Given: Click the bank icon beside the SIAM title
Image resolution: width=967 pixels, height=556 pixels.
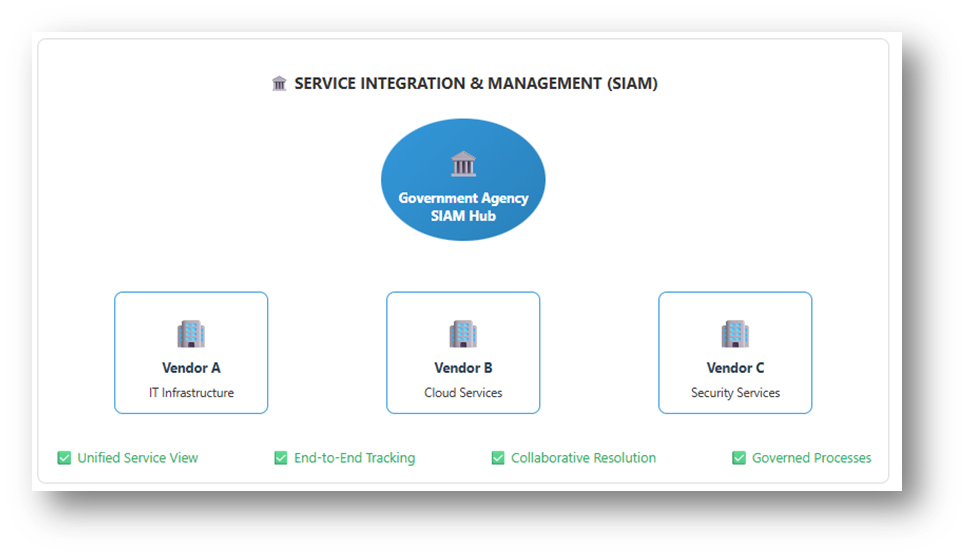Looking at the screenshot, I should click(x=279, y=83).
